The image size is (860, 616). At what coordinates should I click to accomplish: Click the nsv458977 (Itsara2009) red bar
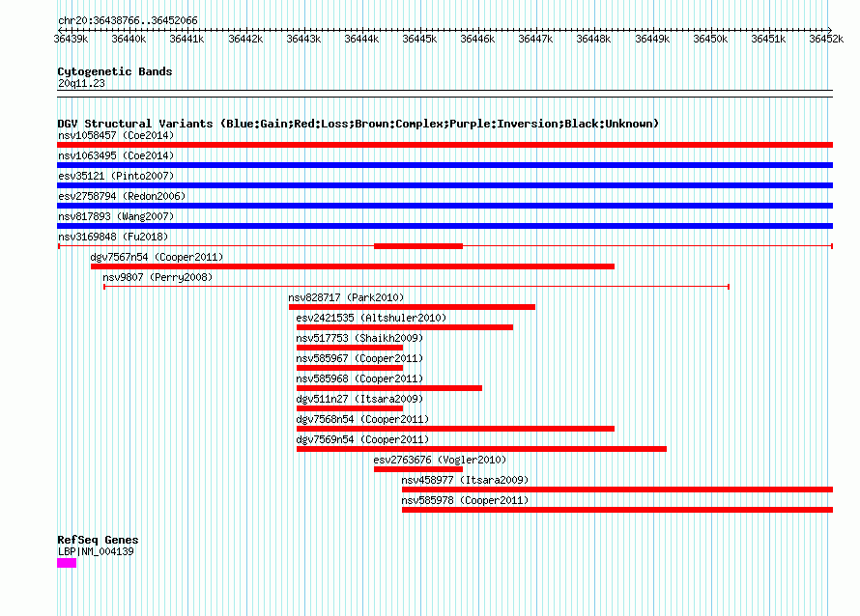click(x=617, y=490)
